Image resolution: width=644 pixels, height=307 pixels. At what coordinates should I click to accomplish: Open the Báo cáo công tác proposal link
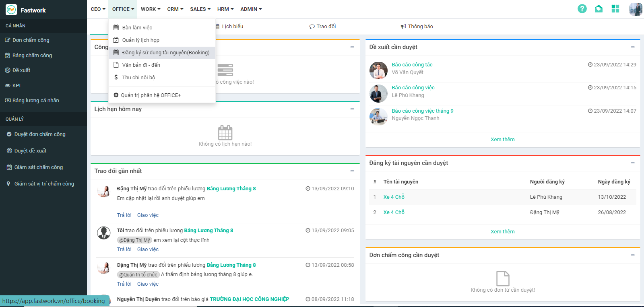click(x=412, y=65)
